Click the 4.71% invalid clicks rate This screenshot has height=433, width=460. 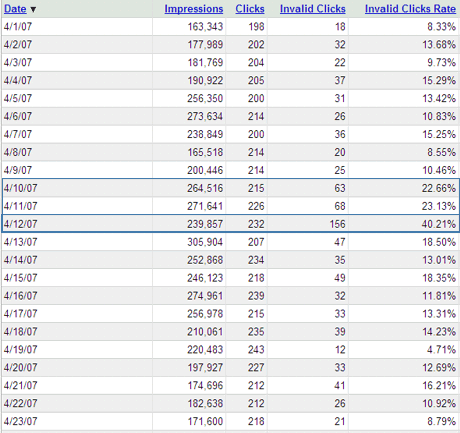coord(441,350)
